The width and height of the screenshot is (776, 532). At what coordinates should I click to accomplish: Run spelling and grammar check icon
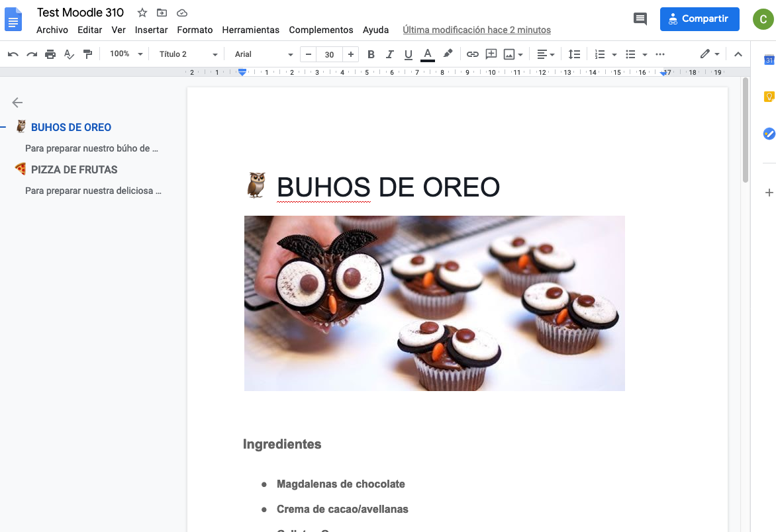click(x=69, y=54)
